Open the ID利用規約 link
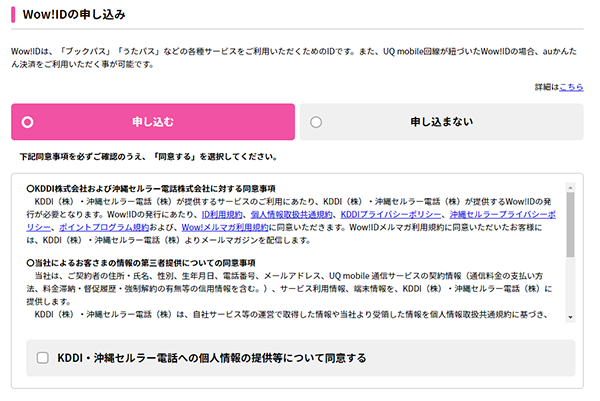 point(222,215)
